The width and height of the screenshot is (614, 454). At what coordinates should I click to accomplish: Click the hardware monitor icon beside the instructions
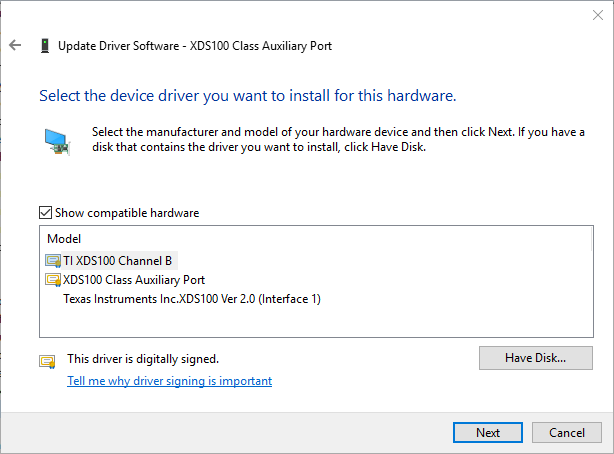57,141
